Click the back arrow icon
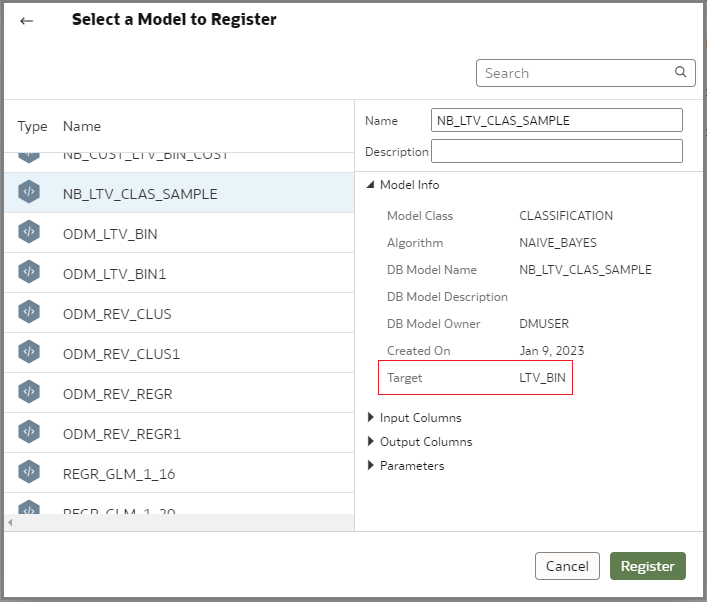707x602 pixels. point(27,20)
